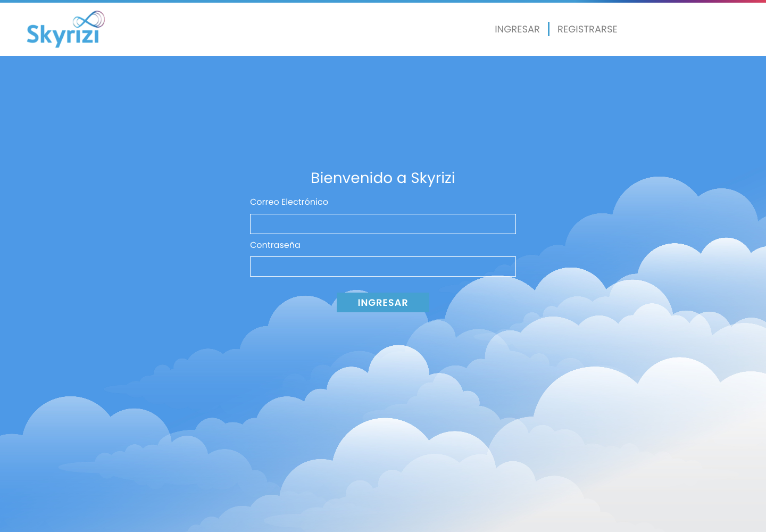Click the Skyrizi logo in header
The width and height of the screenshot is (766, 532).
point(65,29)
